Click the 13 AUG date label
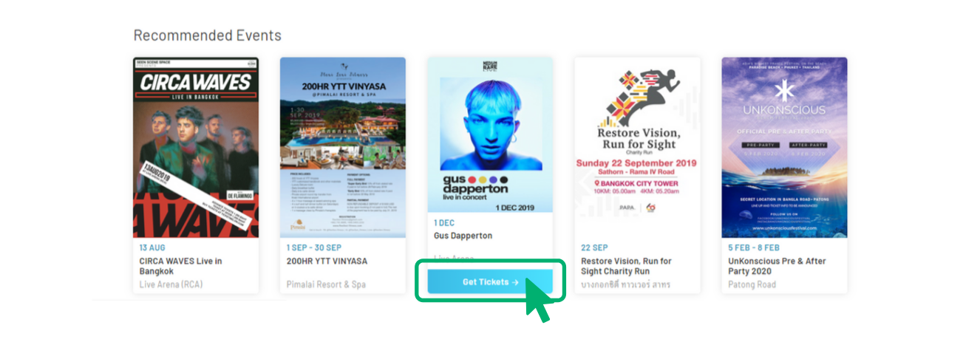The width and height of the screenshot is (980, 342). pyautogui.click(x=152, y=247)
